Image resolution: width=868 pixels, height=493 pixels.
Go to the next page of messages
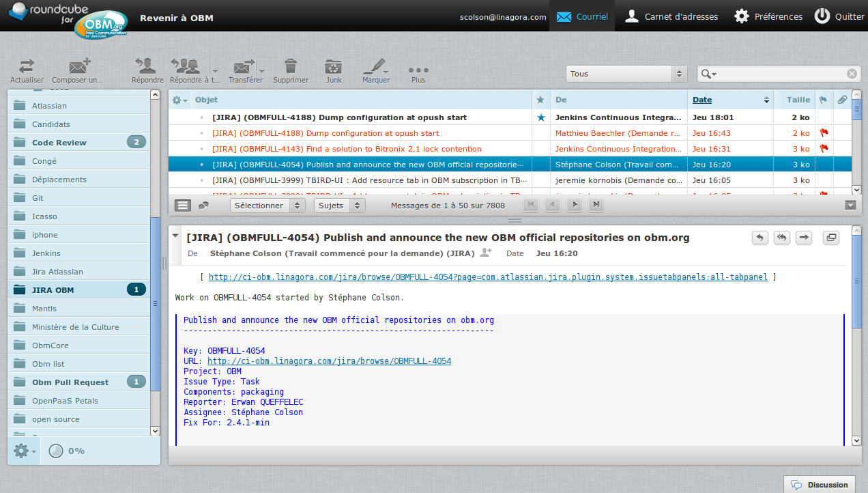[x=575, y=205]
